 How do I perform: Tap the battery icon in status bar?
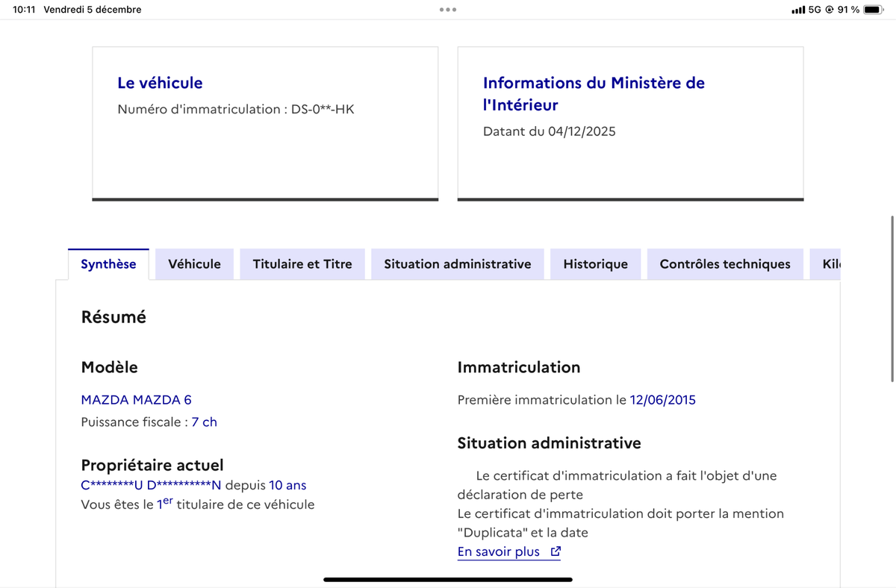(873, 10)
